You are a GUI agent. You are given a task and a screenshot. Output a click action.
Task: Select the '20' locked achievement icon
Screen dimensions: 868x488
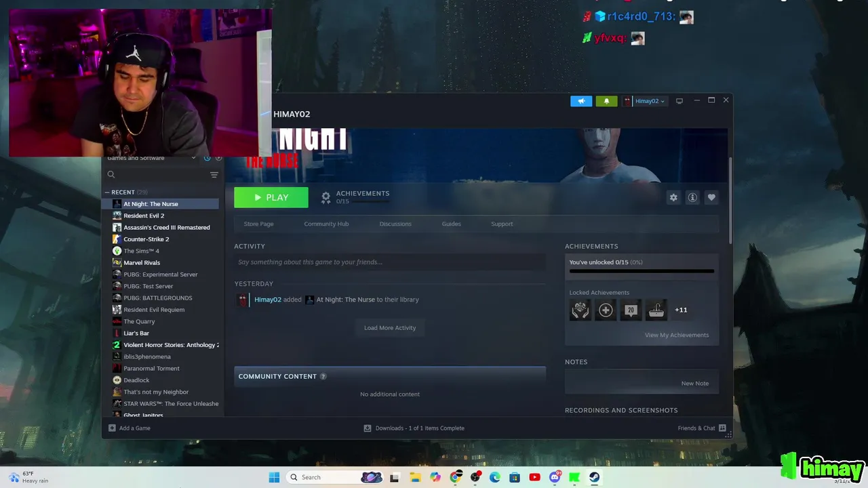631,310
